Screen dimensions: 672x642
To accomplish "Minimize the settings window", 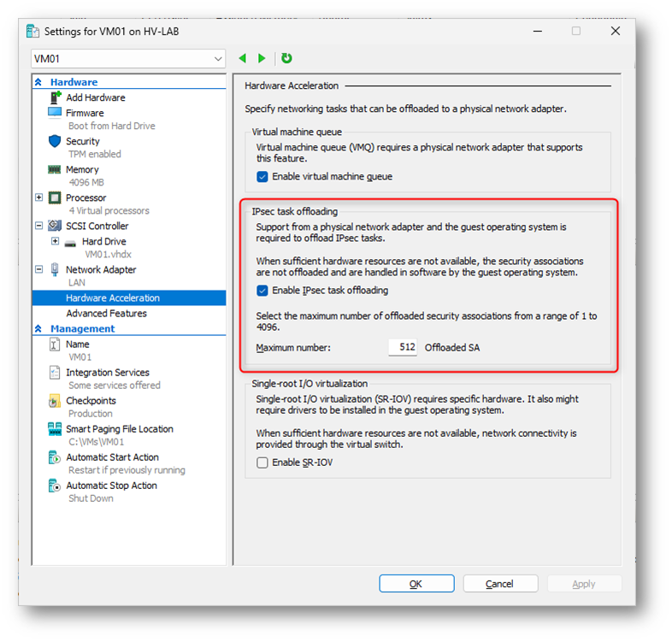I will coord(538,31).
